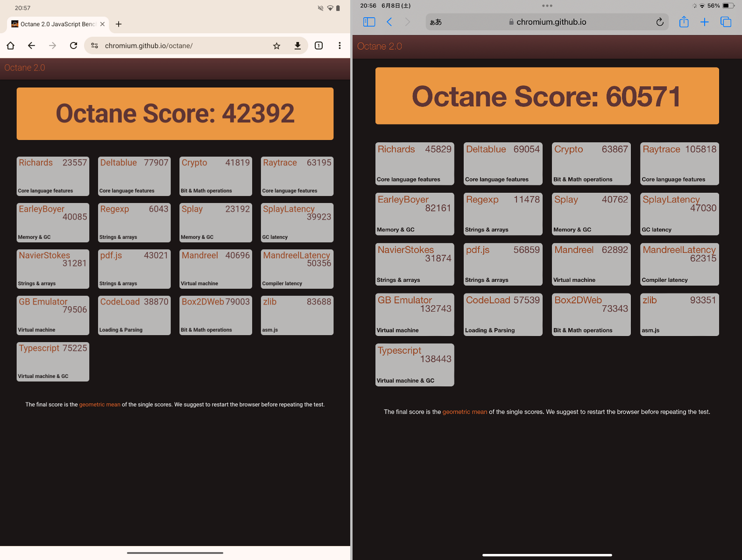This screenshot has height=560, width=742.
Task: Tap Wi-Fi icon in Android status bar
Action: point(330,8)
